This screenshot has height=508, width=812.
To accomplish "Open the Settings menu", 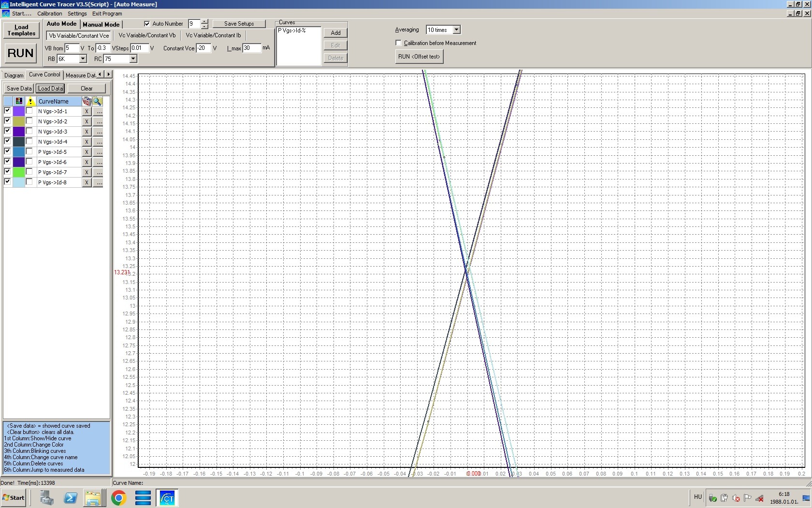I will coord(77,14).
